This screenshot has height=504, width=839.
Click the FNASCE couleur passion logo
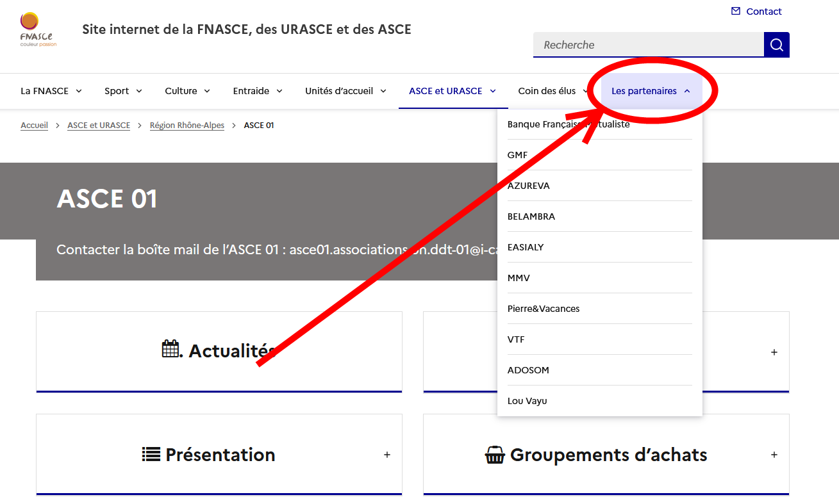pos(38,29)
